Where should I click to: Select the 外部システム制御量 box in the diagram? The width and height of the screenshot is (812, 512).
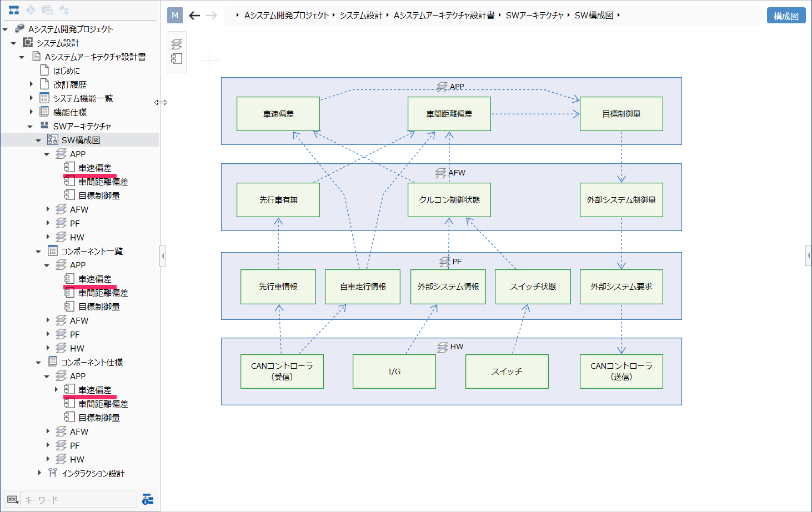(x=621, y=200)
